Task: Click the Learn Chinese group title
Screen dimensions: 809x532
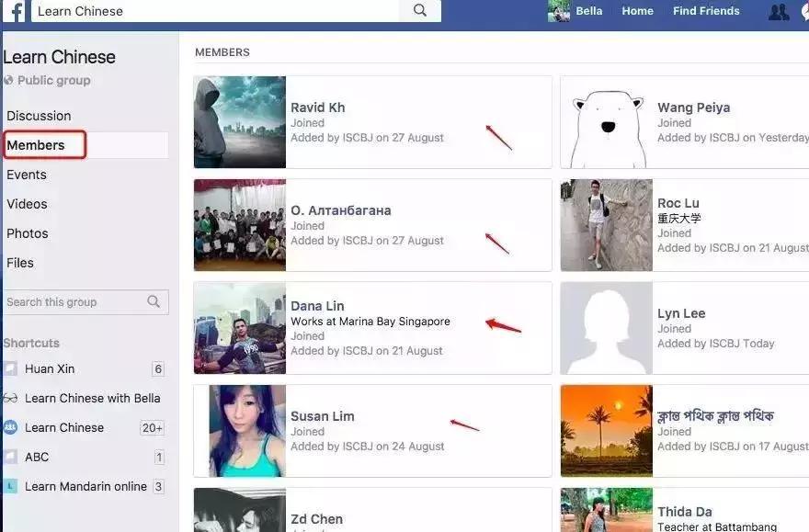Action: click(x=59, y=57)
